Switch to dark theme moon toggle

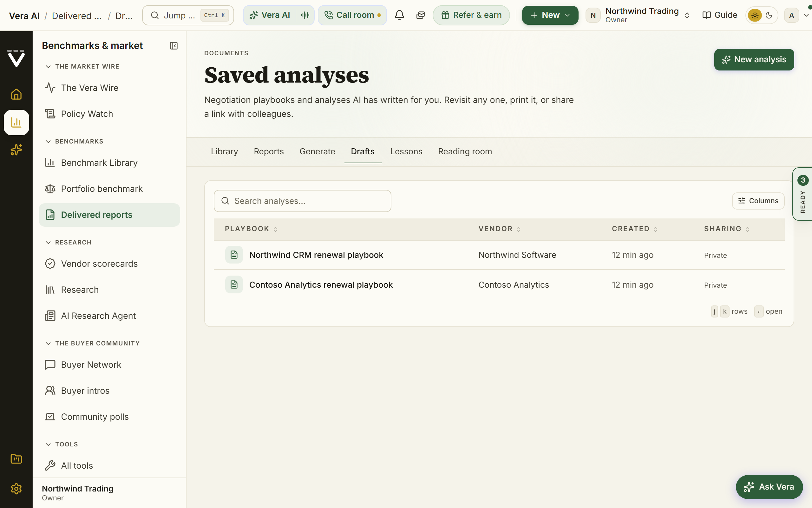click(x=769, y=15)
